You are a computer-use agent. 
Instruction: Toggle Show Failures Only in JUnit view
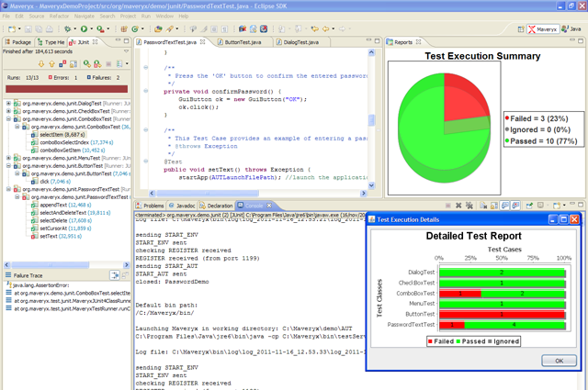click(62, 64)
